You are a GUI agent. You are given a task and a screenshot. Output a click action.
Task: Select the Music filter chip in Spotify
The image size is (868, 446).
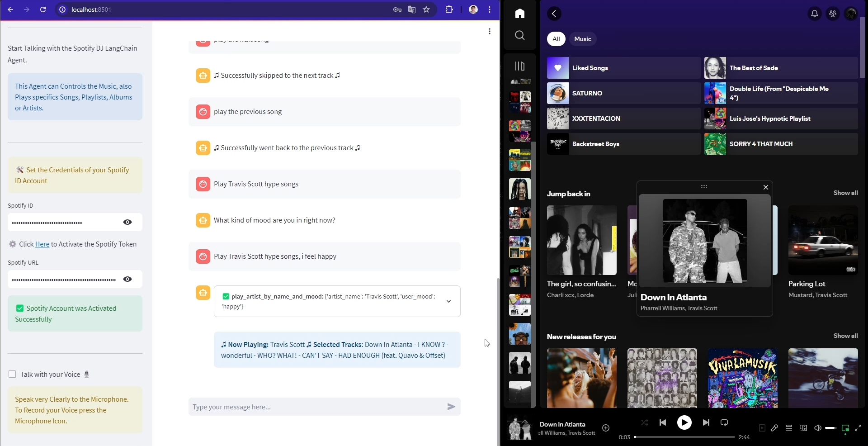583,39
